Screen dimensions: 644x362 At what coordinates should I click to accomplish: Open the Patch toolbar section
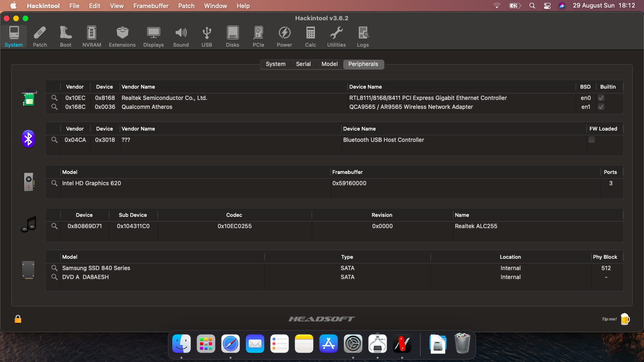pos(40,36)
